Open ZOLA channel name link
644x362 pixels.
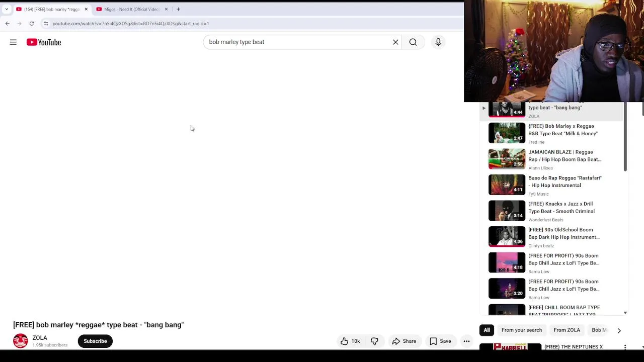tap(40, 338)
